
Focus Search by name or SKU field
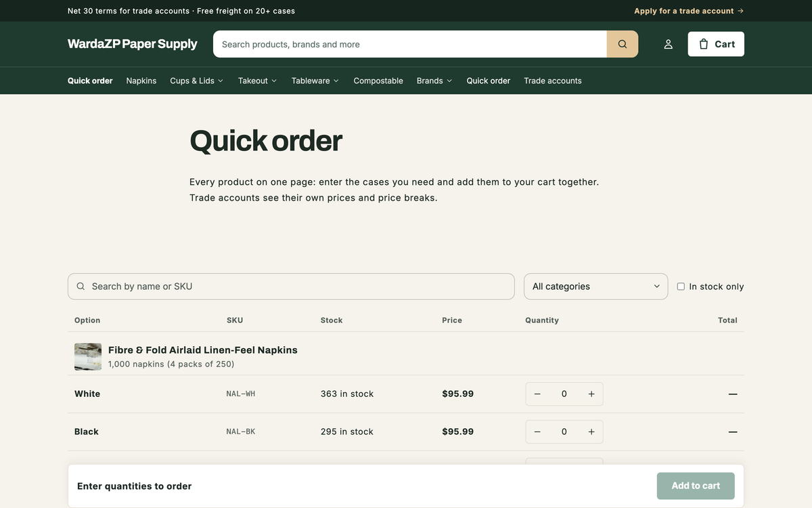(x=291, y=287)
